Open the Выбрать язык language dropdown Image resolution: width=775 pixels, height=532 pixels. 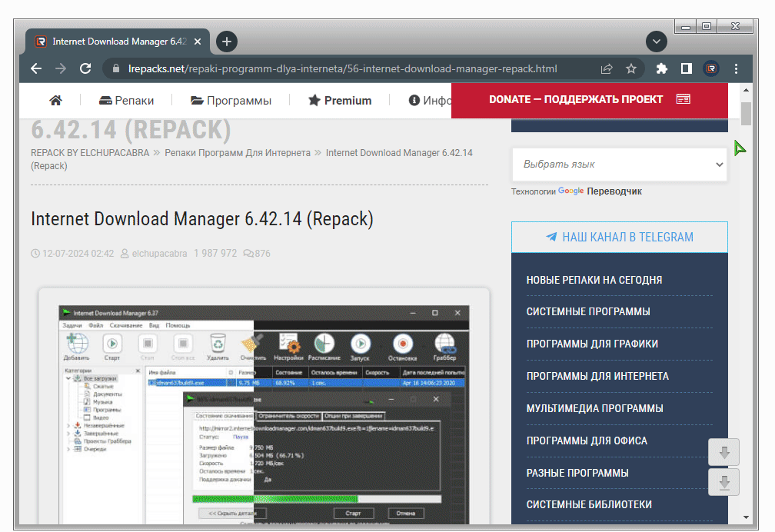[x=620, y=165]
